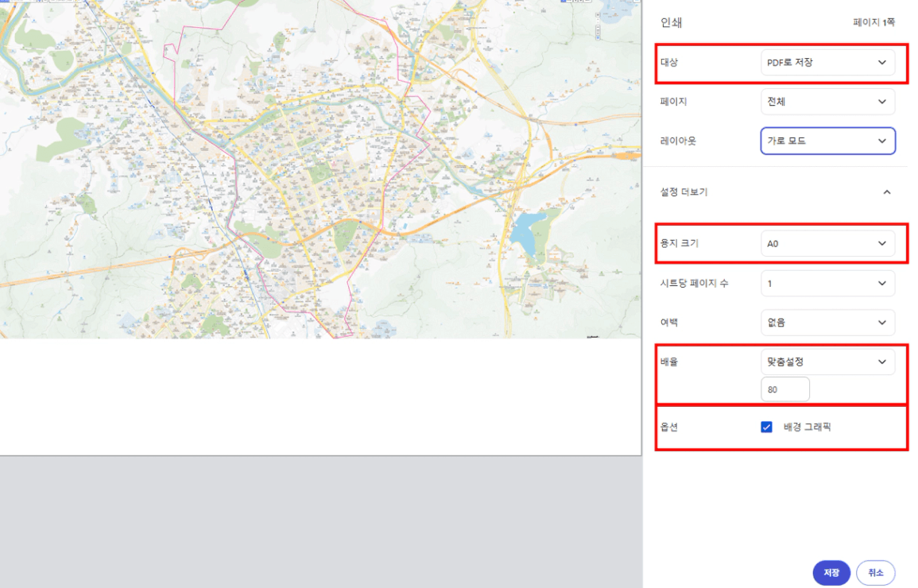Screen dimensions: 918x588
Task: Open the 여백 margins dropdown showing 없음
Action: click(x=827, y=323)
